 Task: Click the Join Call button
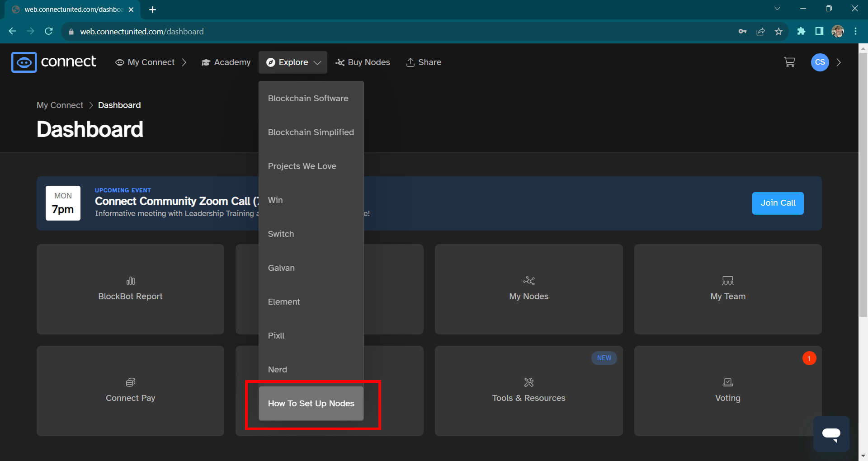[778, 203]
